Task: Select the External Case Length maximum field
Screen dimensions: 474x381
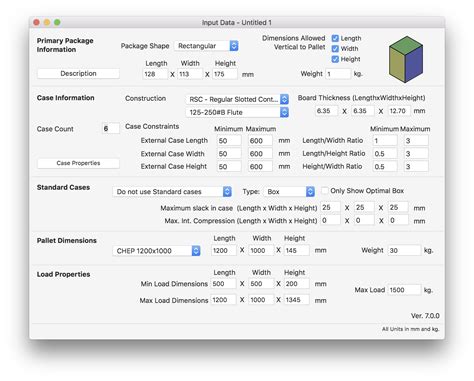Action: click(x=260, y=141)
